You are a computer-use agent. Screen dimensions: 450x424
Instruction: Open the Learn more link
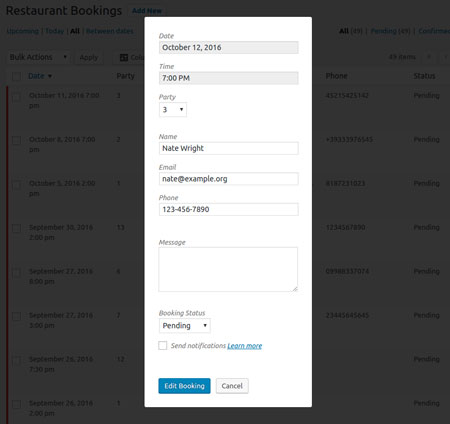pos(245,346)
